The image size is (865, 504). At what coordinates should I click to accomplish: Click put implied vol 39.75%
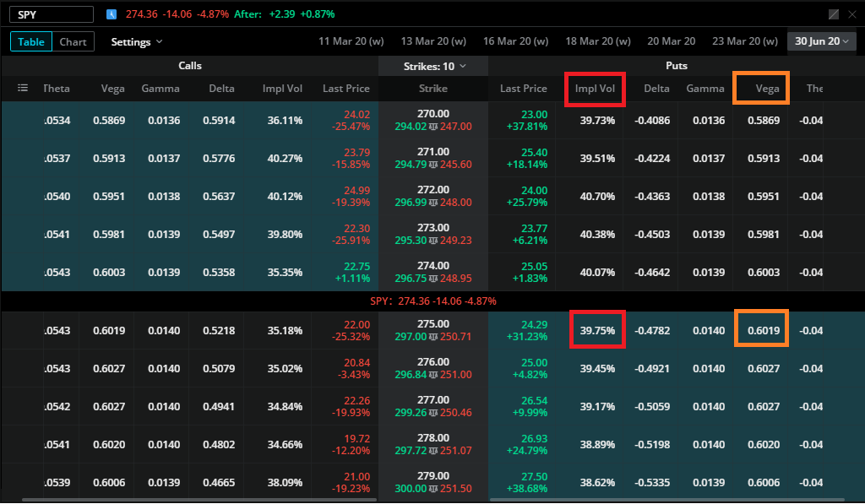pyautogui.click(x=597, y=330)
